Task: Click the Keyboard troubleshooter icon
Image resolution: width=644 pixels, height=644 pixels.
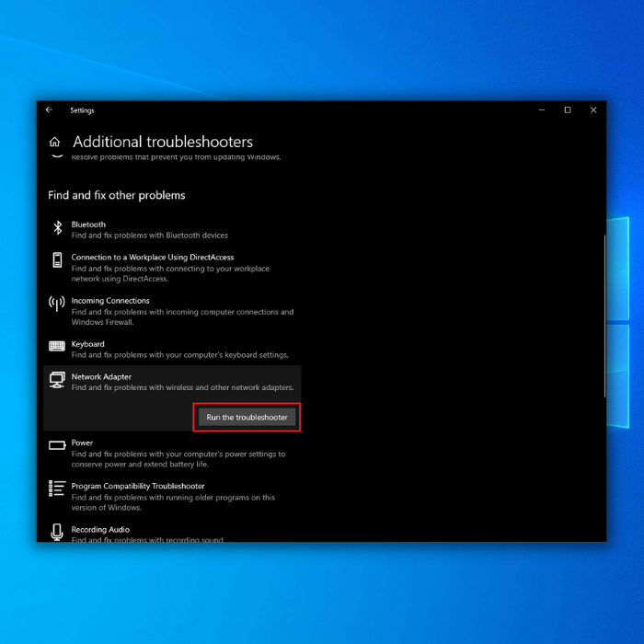Action: click(x=57, y=346)
